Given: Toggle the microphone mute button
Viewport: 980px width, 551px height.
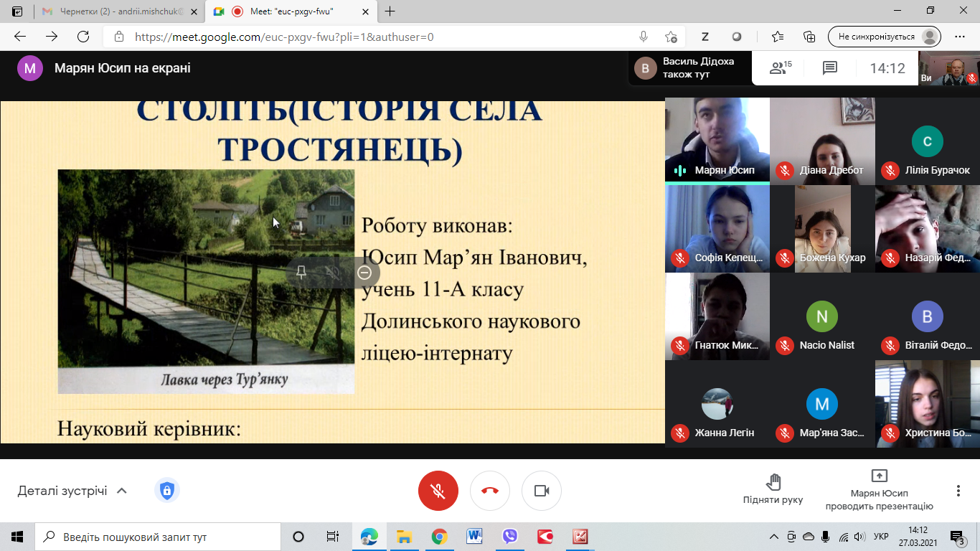Looking at the screenshot, I should tap(438, 491).
